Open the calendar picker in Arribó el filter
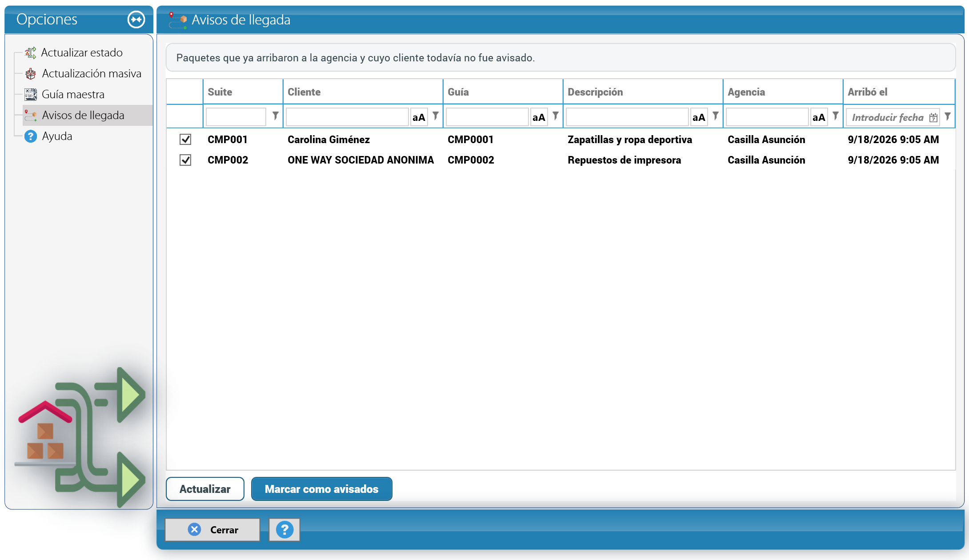 (x=933, y=117)
